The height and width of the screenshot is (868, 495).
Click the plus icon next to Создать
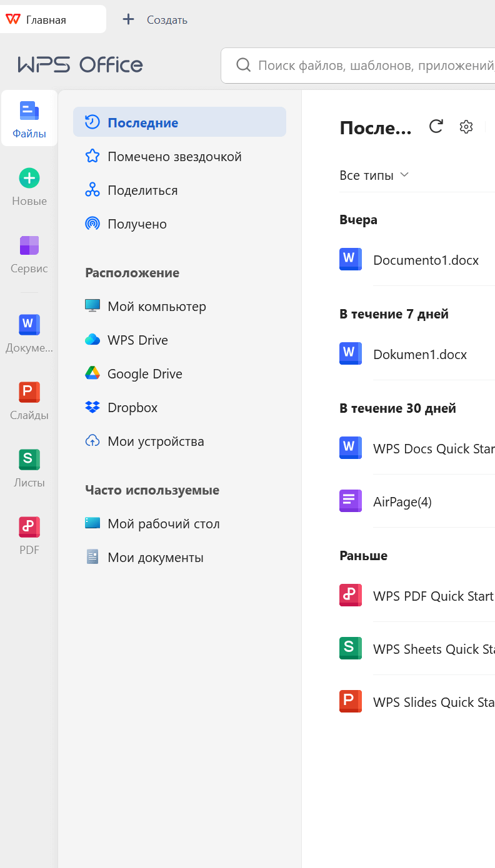click(x=128, y=19)
